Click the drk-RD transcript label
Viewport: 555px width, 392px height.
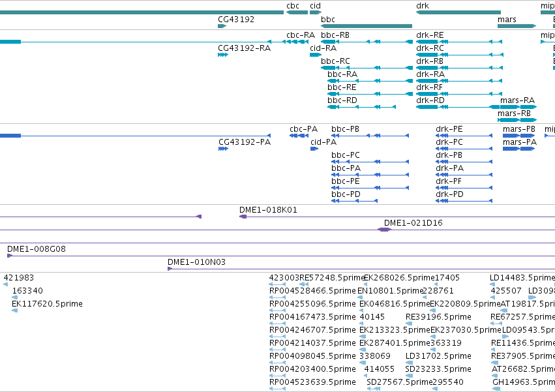click(x=430, y=100)
